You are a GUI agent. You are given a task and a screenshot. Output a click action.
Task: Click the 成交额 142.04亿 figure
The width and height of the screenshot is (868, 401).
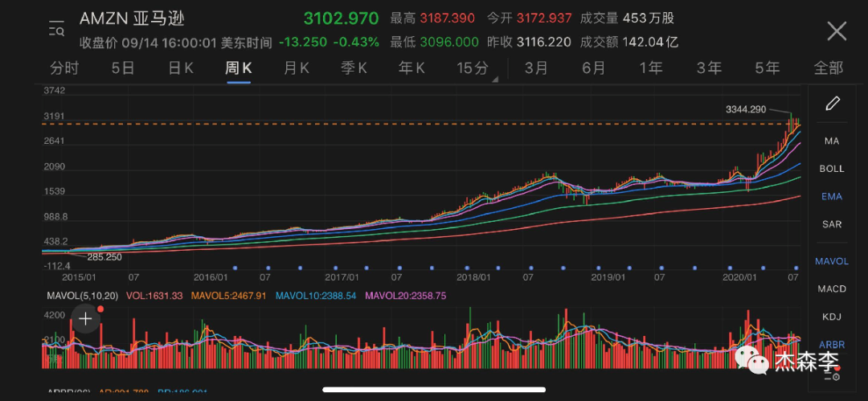pos(650,42)
